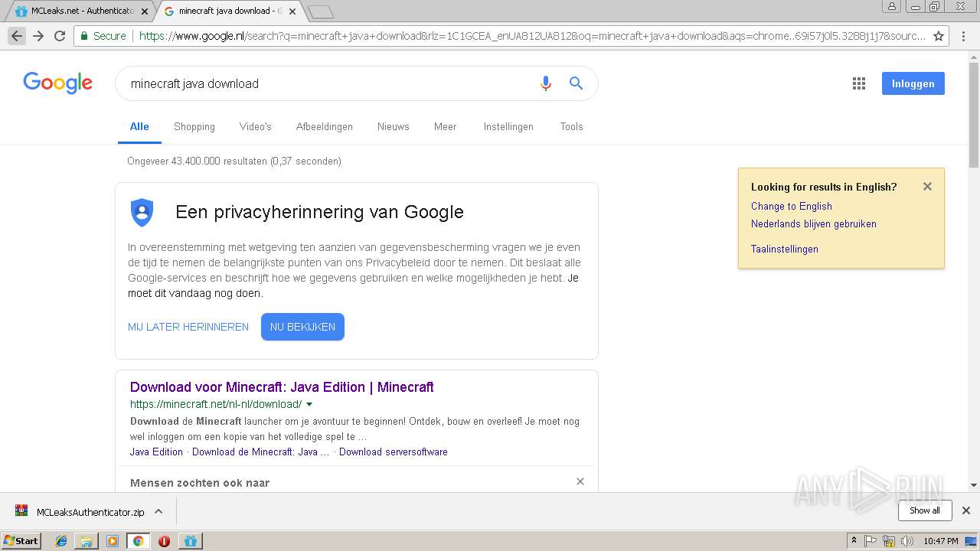Image resolution: width=980 pixels, height=551 pixels.
Task: Open 'Download voor Minecraft: Java Edition' result
Action: (282, 386)
